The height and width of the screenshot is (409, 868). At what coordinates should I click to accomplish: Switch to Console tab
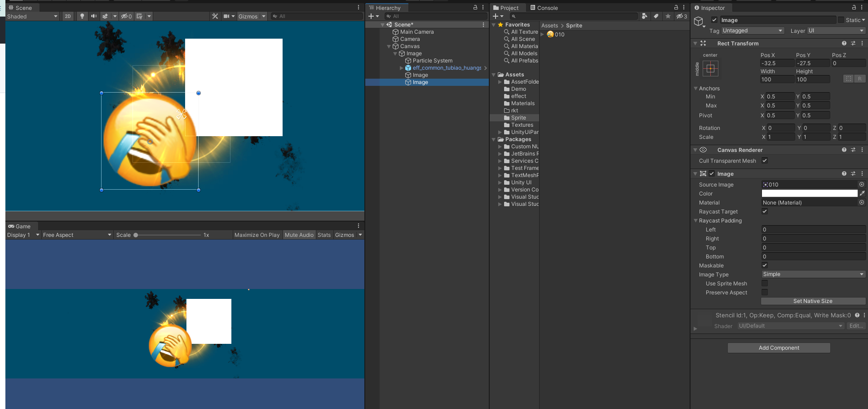(544, 8)
